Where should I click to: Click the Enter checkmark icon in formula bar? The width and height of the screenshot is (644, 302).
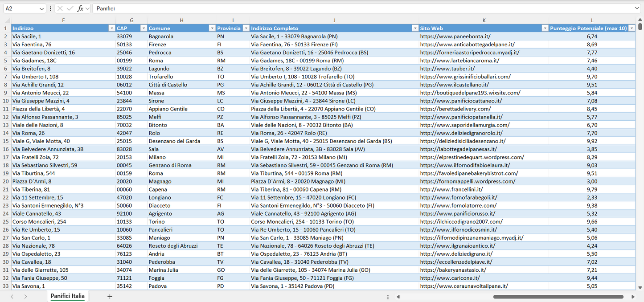70,8
